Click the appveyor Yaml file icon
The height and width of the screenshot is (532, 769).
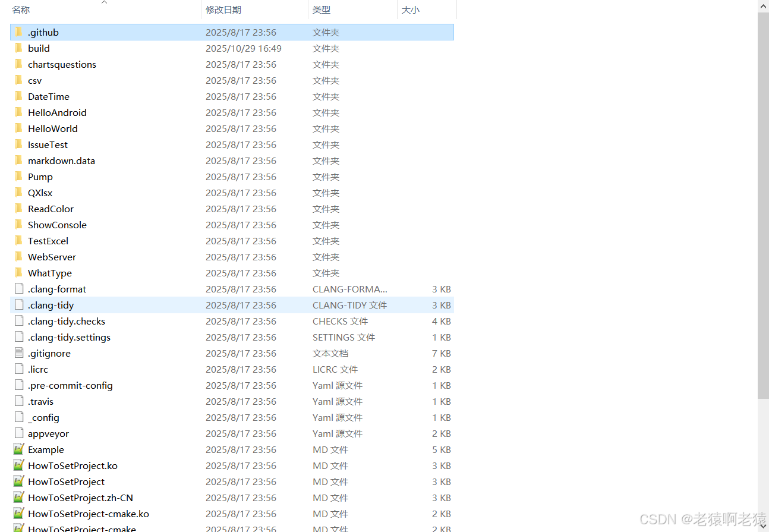pos(18,433)
